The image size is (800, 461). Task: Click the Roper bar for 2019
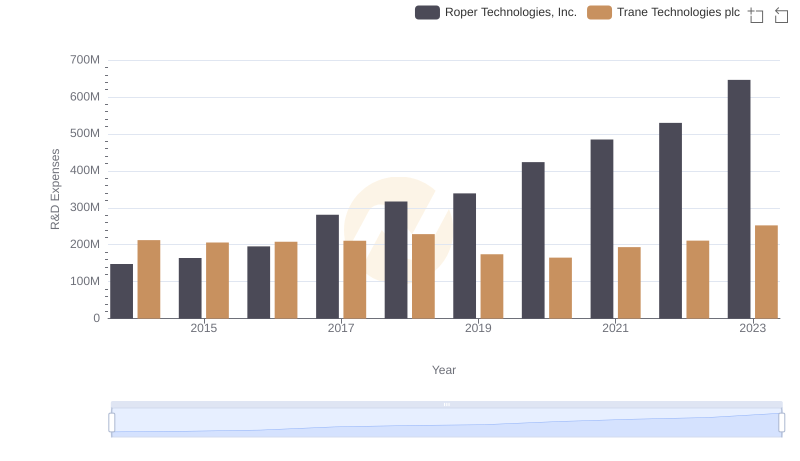(464, 256)
